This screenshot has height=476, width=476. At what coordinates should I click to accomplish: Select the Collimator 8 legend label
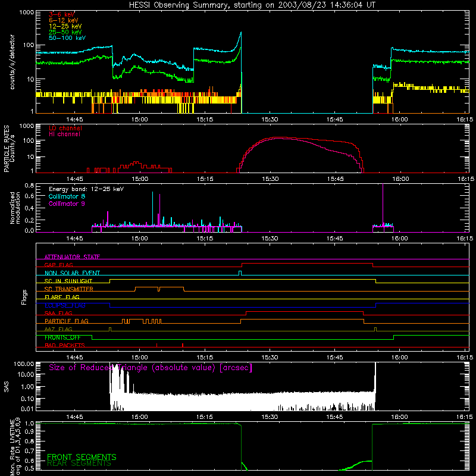point(67,196)
